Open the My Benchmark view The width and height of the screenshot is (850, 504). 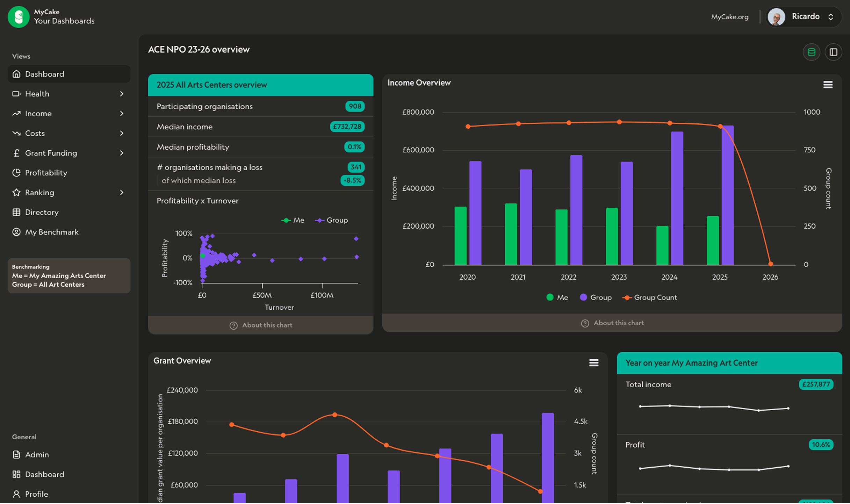click(69, 232)
